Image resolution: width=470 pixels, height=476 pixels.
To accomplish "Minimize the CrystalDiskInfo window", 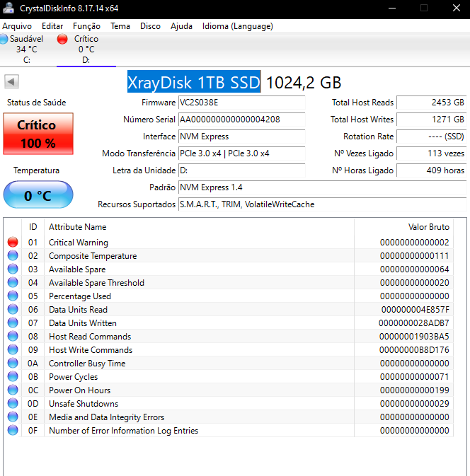I will coord(392,8).
